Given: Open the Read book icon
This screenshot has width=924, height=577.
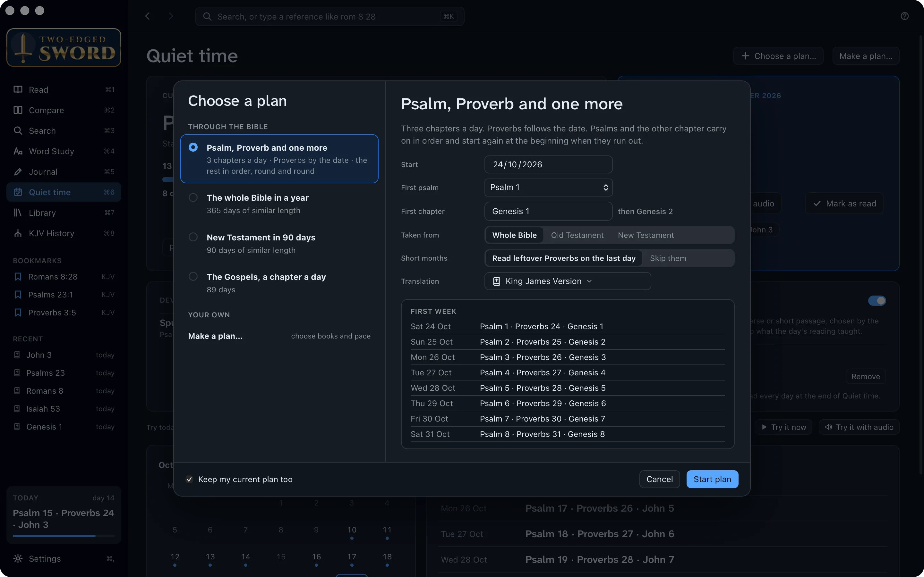Looking at the screenshot, I should pyautogui.click(x=18, y=90).
